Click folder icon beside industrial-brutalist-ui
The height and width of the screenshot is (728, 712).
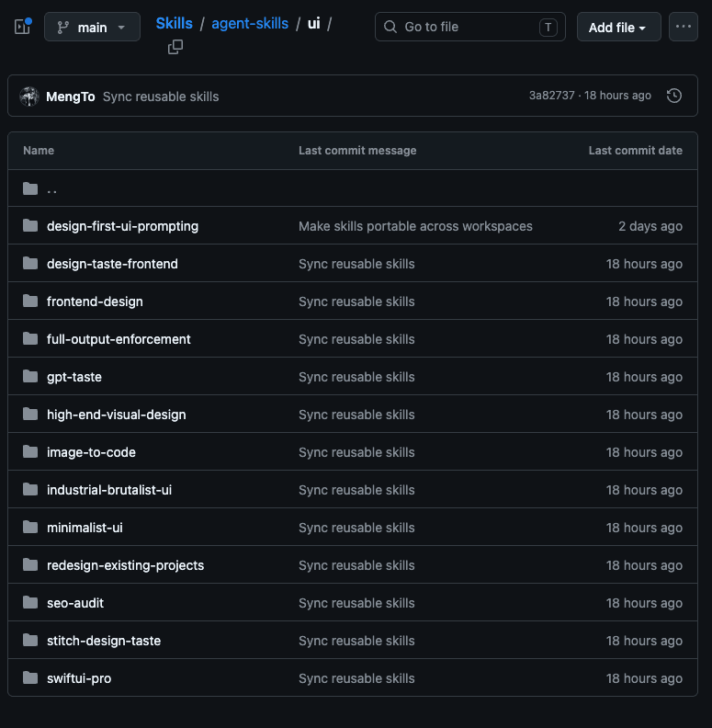pos(30,489)
